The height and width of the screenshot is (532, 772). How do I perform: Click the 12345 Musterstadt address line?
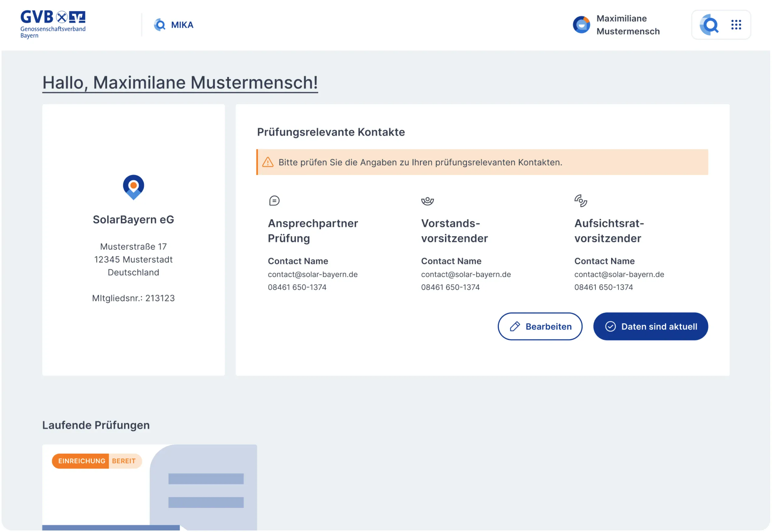pyautogui.click(x=134, y=260)
